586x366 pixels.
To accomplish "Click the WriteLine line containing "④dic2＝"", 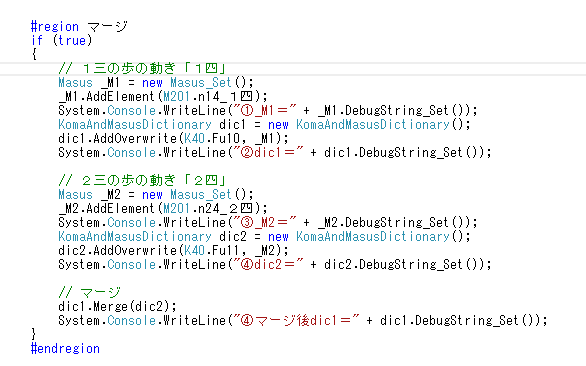I will (x=275, y=265).
